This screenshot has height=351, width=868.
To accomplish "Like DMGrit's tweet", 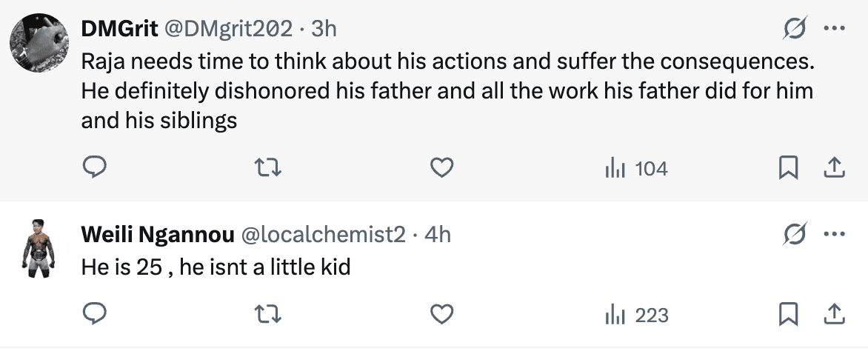I will pyautogui.click(x=441, y=169).
